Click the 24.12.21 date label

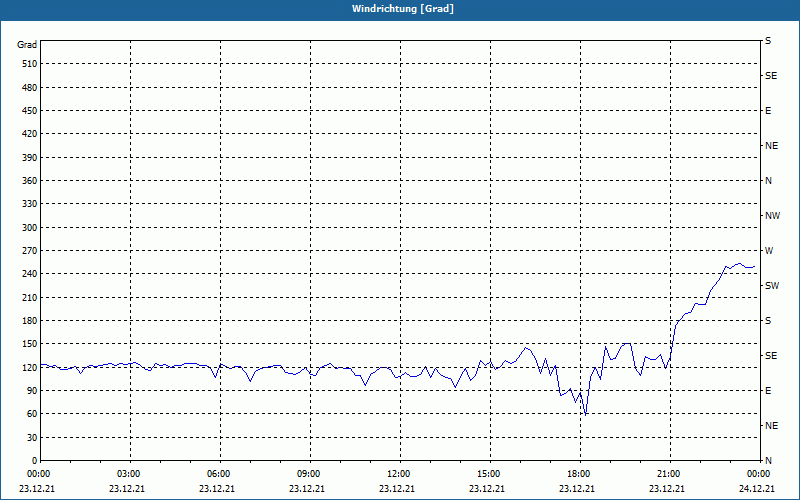click(x=757, y=489)
